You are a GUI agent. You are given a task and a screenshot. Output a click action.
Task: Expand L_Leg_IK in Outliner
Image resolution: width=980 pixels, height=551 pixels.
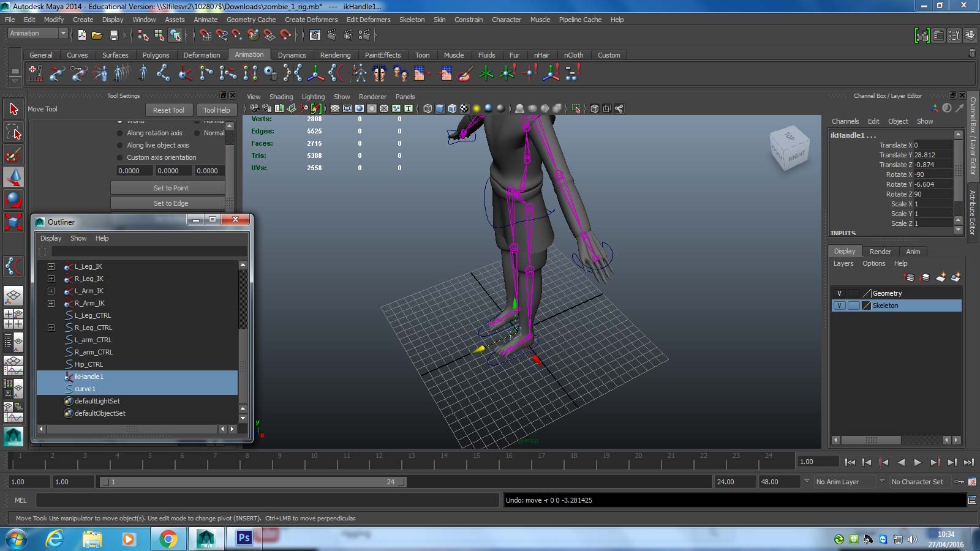point(51,266)
